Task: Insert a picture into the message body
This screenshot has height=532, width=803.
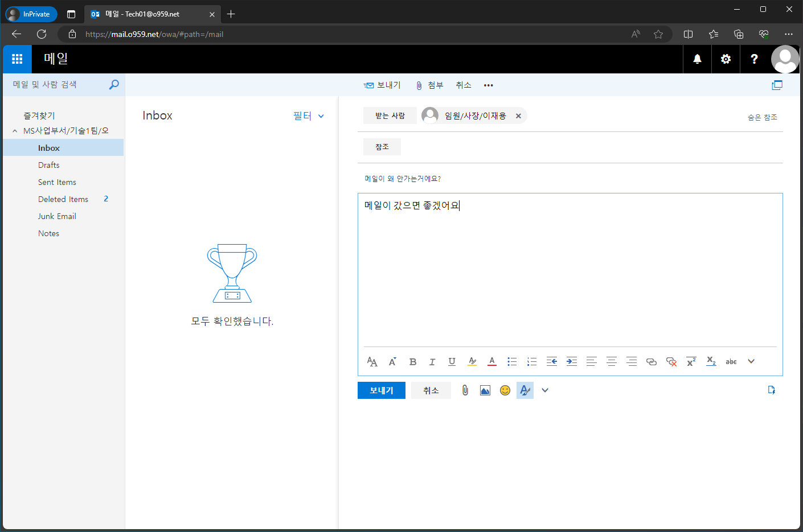Action: click(x=485, y=390)
